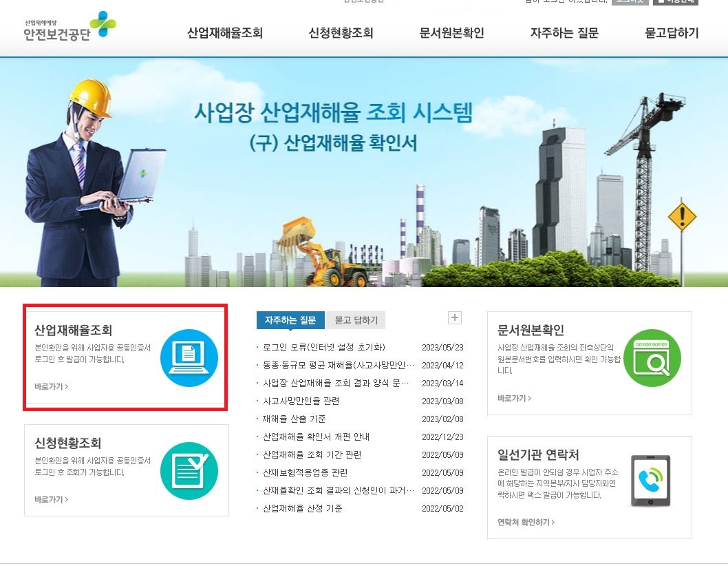Open the post '산재율확인 조회 결과의 신청인이 과거…'
728x566 pixels.
click(x=339, y=491)
